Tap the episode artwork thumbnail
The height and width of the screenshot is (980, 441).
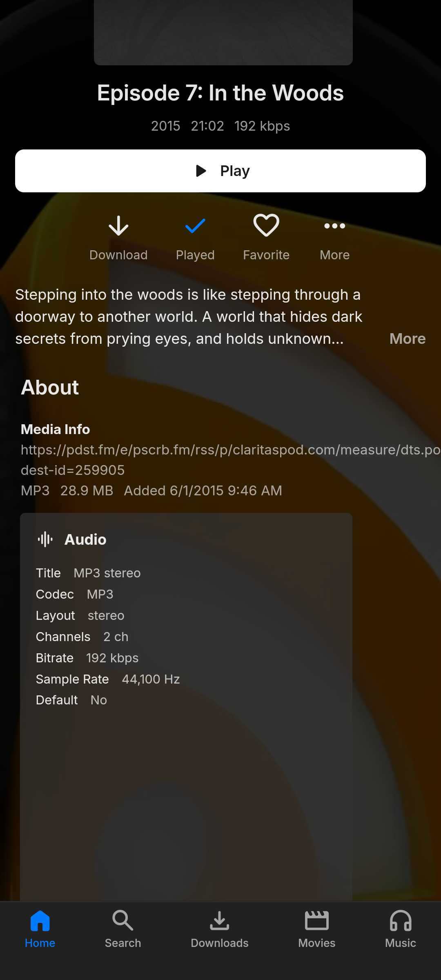223,32
